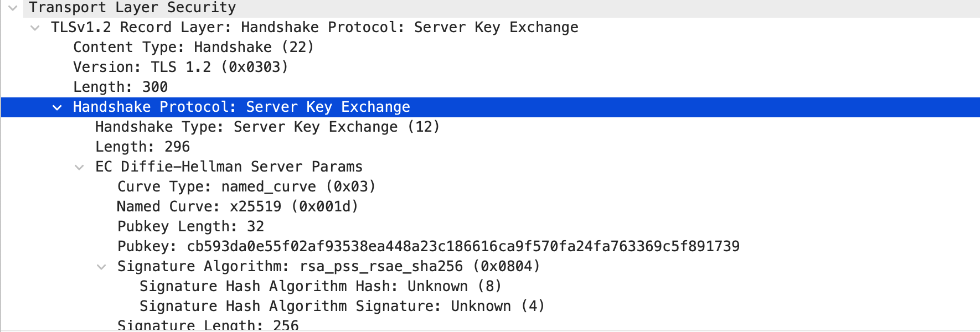Screen dimensions: 980x332
Task: Select the Pubkey hex value row
Action: [x=428, y=247]
